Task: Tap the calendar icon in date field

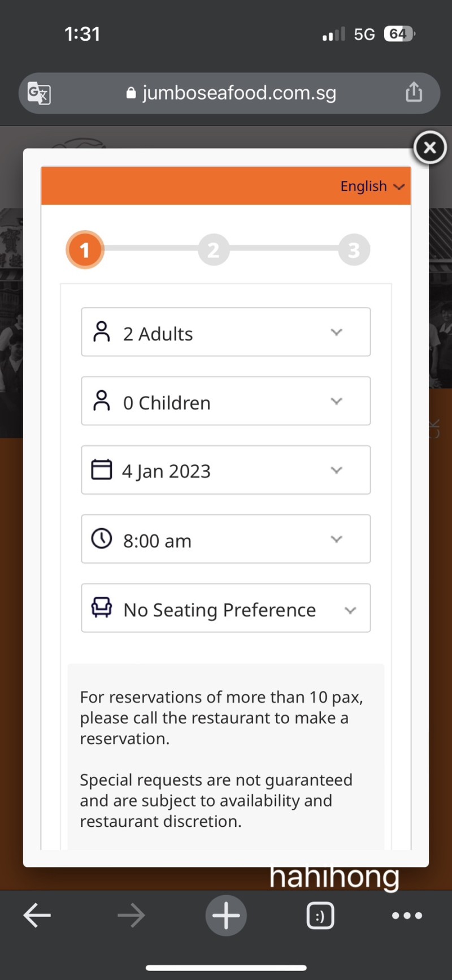Action: pyautogui.click(x=102, y=469)
